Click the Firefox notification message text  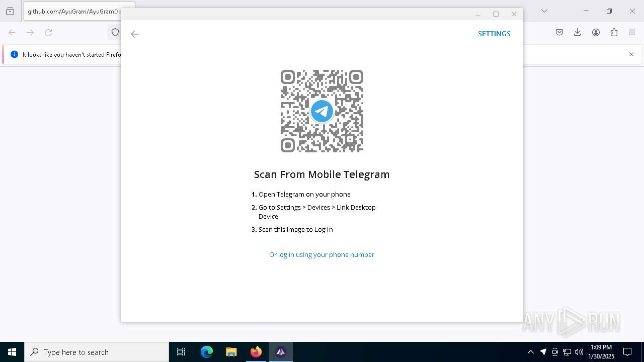click(x=71, y=54)
